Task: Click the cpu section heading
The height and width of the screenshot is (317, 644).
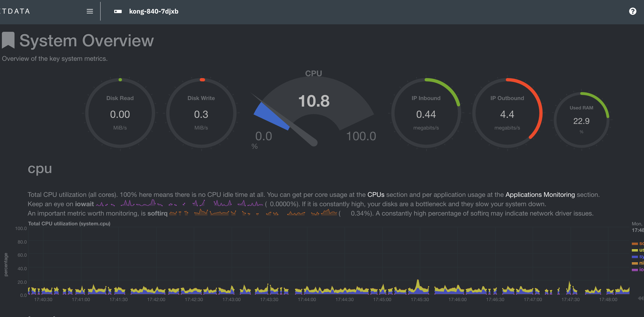Action: tap(40, 169)
